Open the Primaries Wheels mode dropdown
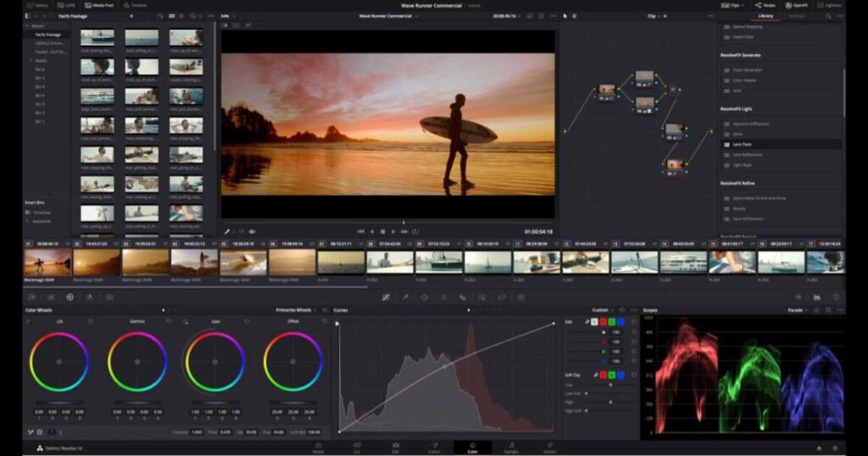The width and height of the screenshot is (868, 456). (296, 310)
